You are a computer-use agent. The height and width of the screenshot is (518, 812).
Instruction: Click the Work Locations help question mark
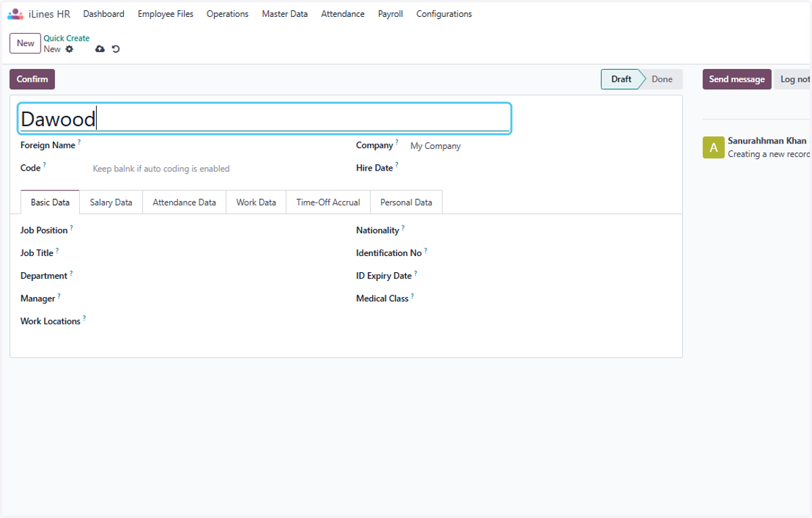pos(85,318)
